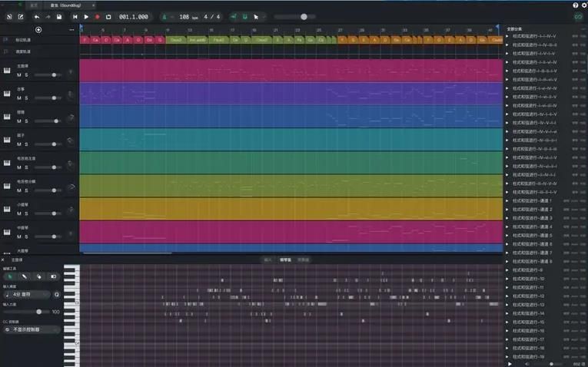Click the add track plus circle icon
Screen dimensions: 588x367
click(x=38, y=30)
